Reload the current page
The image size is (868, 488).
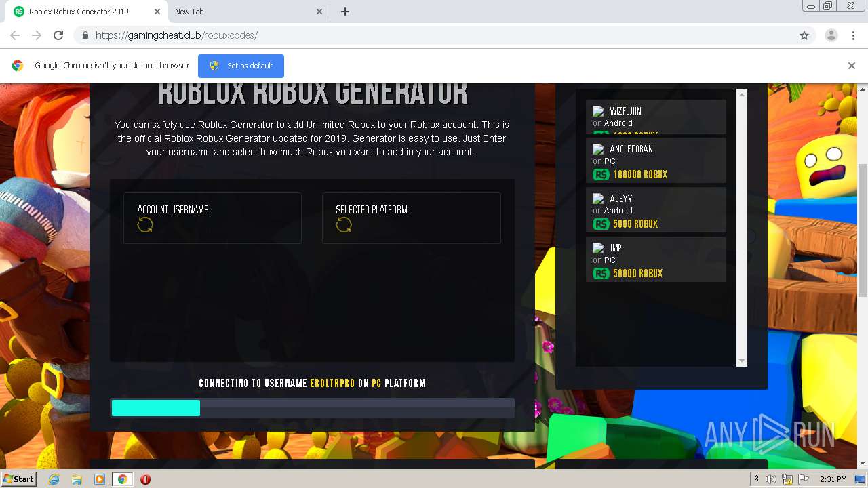click(x=58, y=35)
